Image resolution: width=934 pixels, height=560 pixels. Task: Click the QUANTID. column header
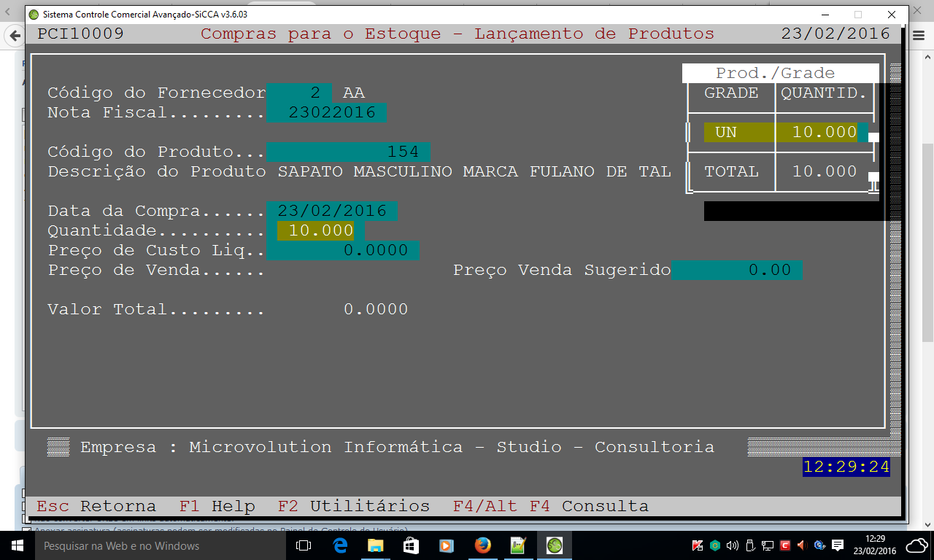tap(825, 93)
